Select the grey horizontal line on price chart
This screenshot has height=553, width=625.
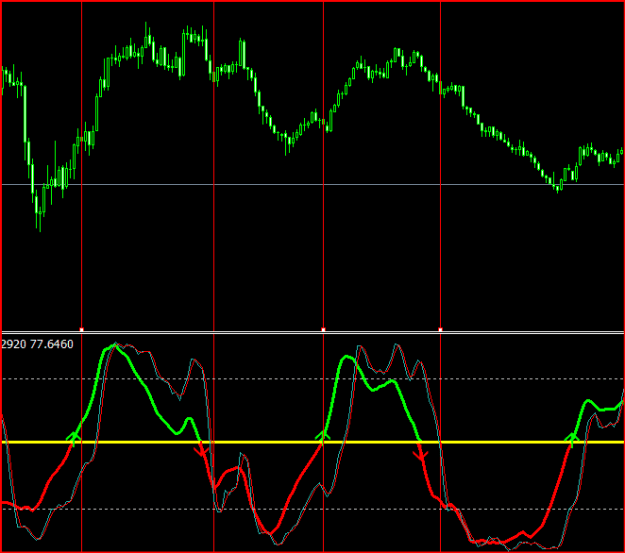pyautogui.click(x=312, y=185)
